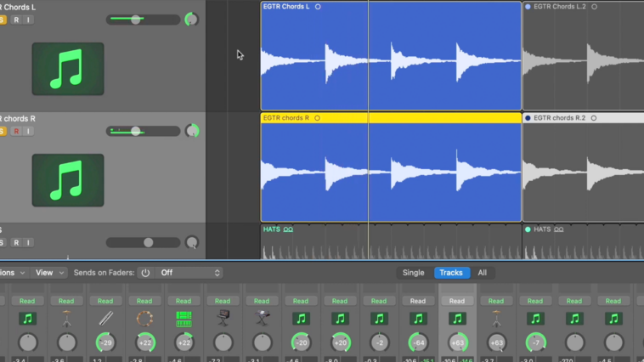Toggle record enable R on the HATS track
Viewport: 644px width, 362px height.
(x=16, y=242)
